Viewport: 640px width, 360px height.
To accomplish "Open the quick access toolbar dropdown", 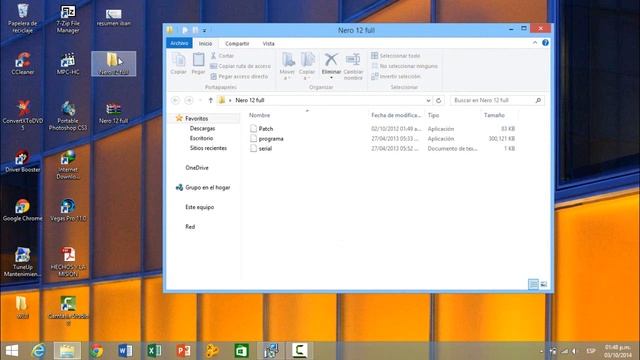I will point(204,30).
